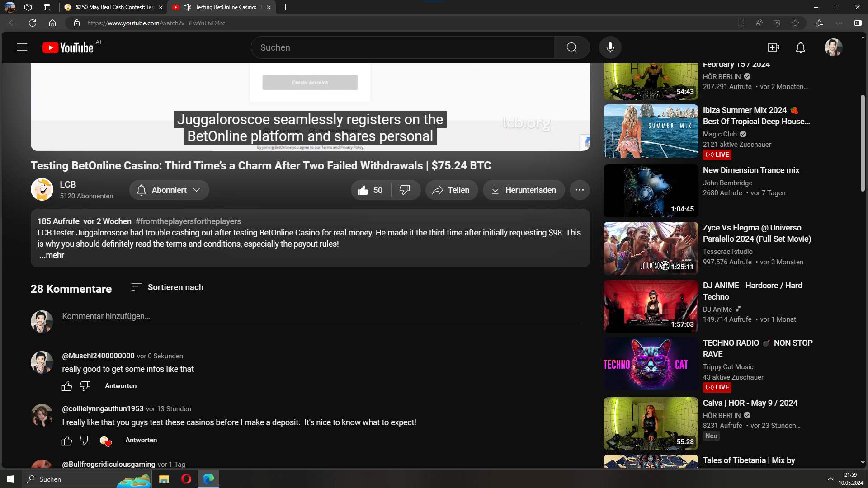Open a new browser tab
The height and width of the screenshot is (488, 868).
(x=285, y=7)
